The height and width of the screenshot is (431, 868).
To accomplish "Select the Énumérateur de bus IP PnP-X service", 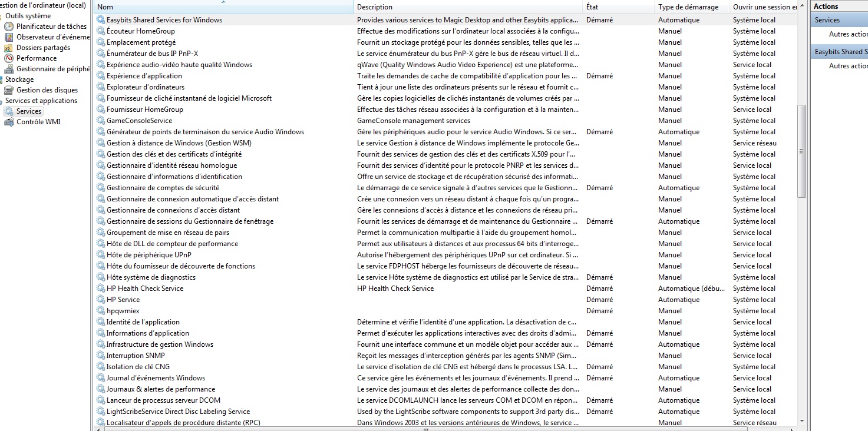I will 152,54.
